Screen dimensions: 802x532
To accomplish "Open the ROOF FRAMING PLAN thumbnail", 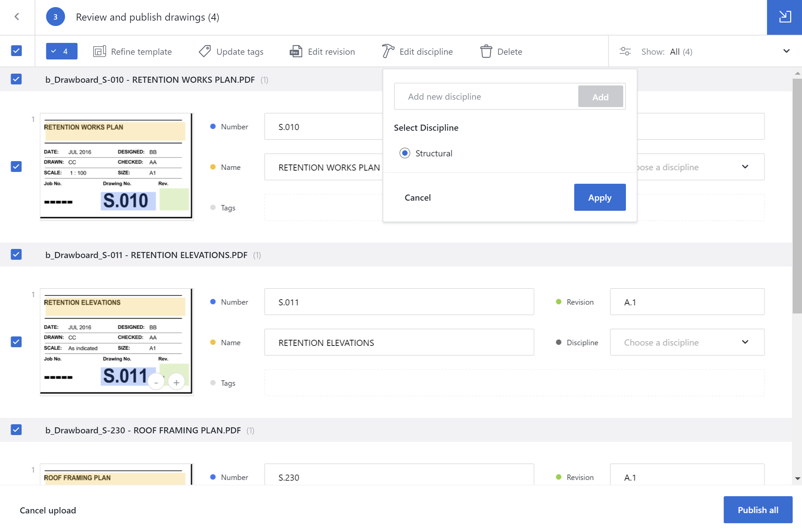I will [116, 474].
